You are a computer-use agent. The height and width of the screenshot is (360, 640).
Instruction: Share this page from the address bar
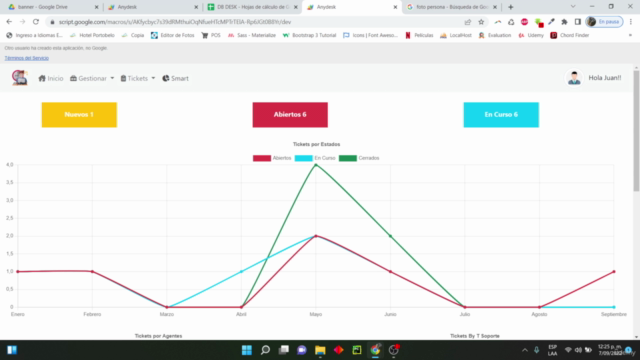pyautogui.click(x=468, y=22)
